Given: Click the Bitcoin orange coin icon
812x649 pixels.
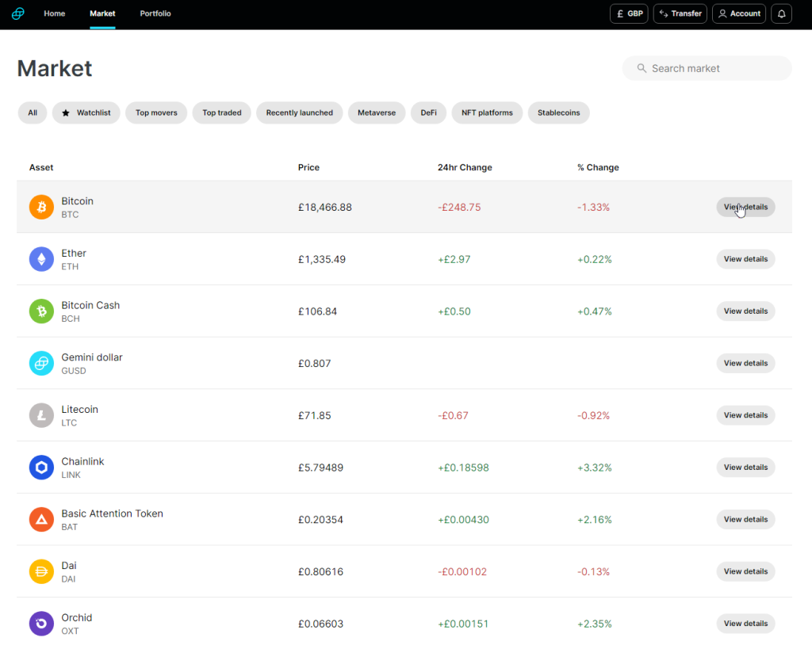Looking at the screenshot, I should pyautogui.click(x=41, y=207).
